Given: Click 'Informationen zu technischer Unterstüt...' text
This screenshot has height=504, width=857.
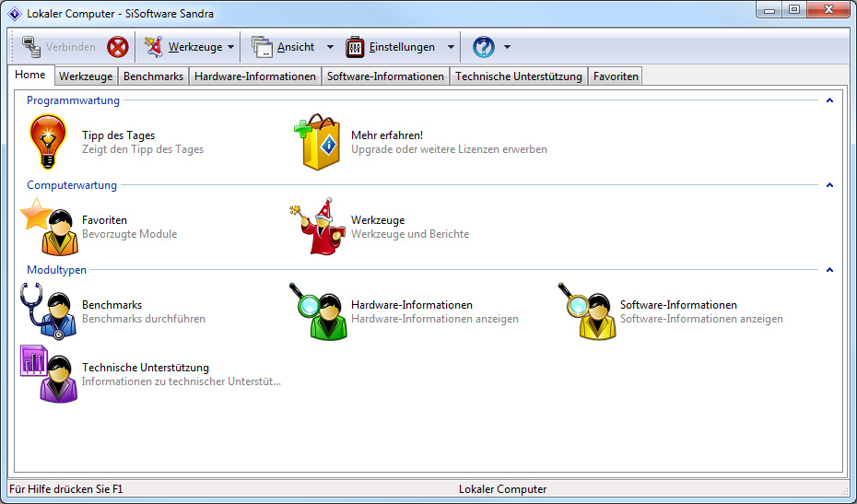Looking at the screenshot, I should tap(182, 381).
